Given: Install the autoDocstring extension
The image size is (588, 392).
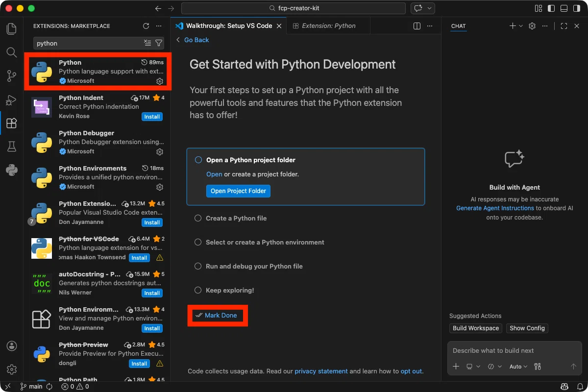Looking at the screenshot, I should tap(152, 293).
